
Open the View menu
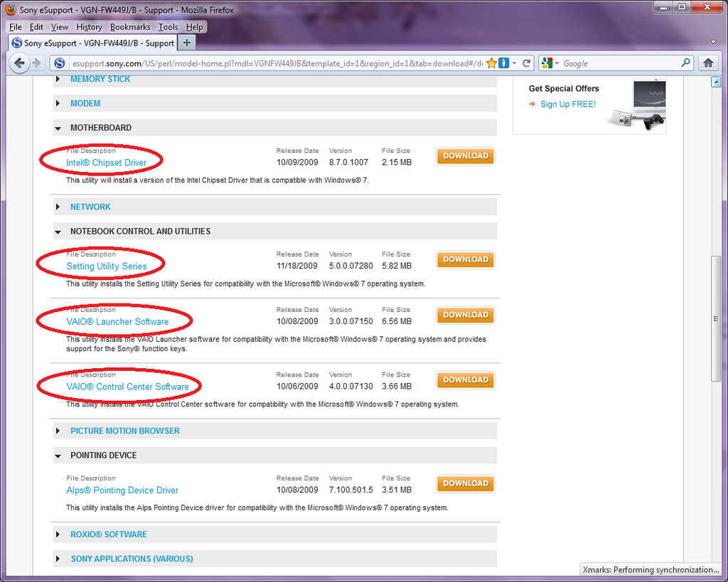[x=60, y=27]
